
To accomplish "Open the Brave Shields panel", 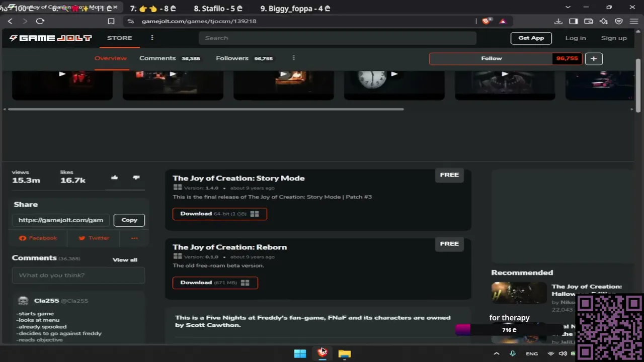I will pyautogui.click(x=486, y=21).
